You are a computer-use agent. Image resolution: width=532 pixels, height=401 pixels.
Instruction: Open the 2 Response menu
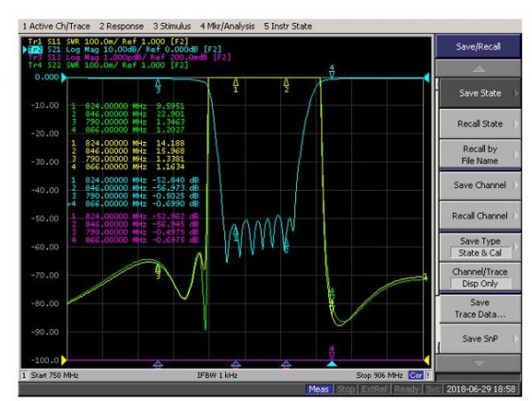point(121,26)
